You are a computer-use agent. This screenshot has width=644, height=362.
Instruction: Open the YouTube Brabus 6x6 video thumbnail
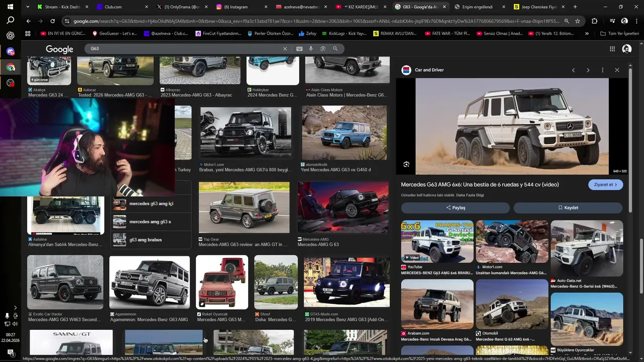437,241
